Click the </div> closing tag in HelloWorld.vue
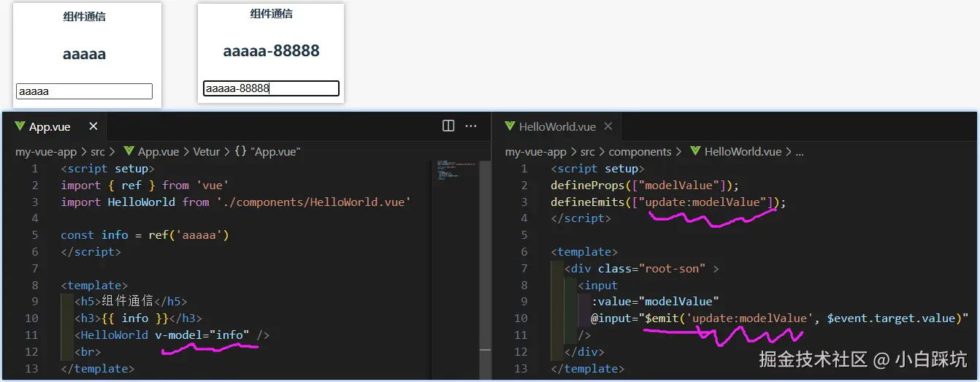 (x=584, y=352)
